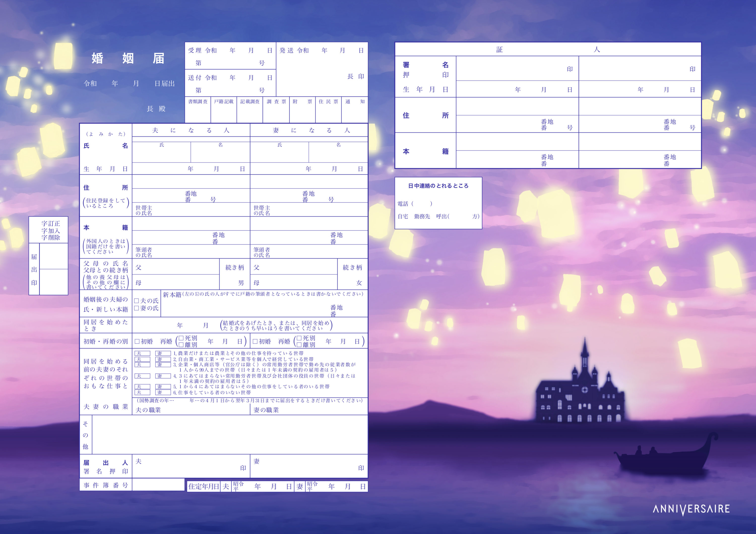This screenshot has height=534, width=756.
Task: Click the 通知 cell
Action: pyautogui.click(x=355, y=110)
